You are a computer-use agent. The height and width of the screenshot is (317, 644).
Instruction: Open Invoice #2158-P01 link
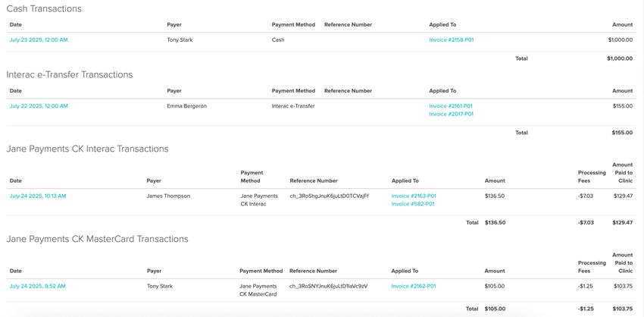tap(451, 40)
